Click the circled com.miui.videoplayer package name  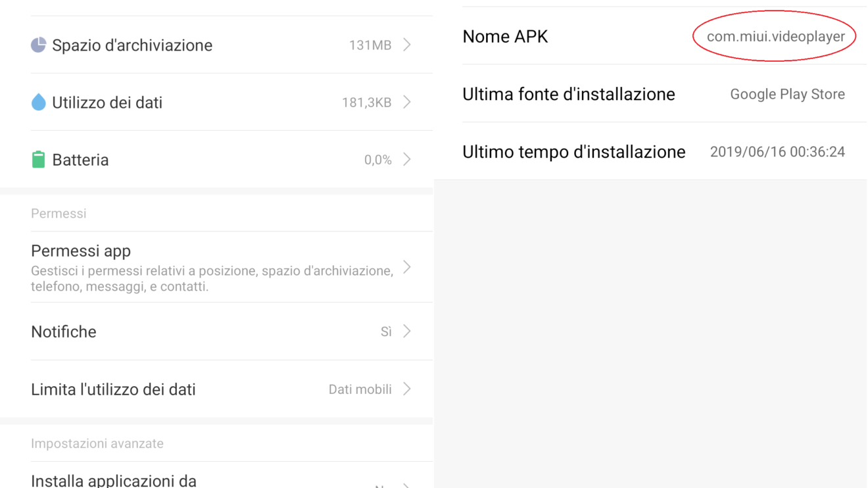tap(775, 37)
